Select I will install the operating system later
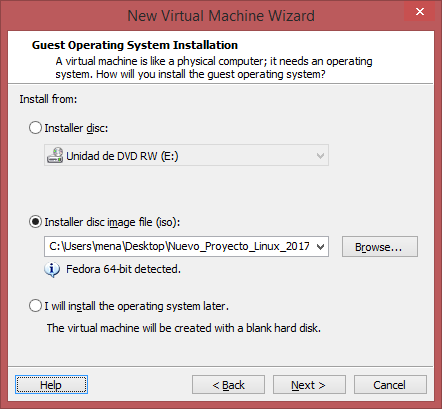 pyautogui.click(x=35, y=306)
